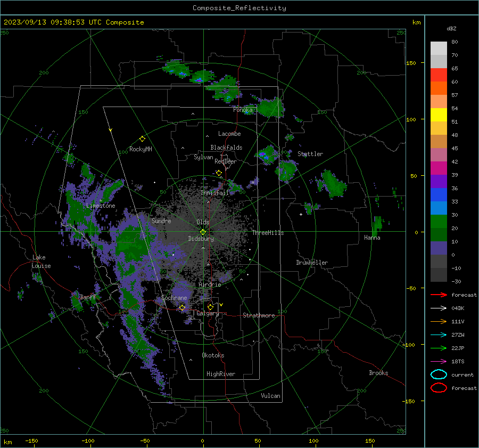This screenshot has width=479, height=448.
Task: Click the Composite_Reflectivity title
Action: click(239, 8)
